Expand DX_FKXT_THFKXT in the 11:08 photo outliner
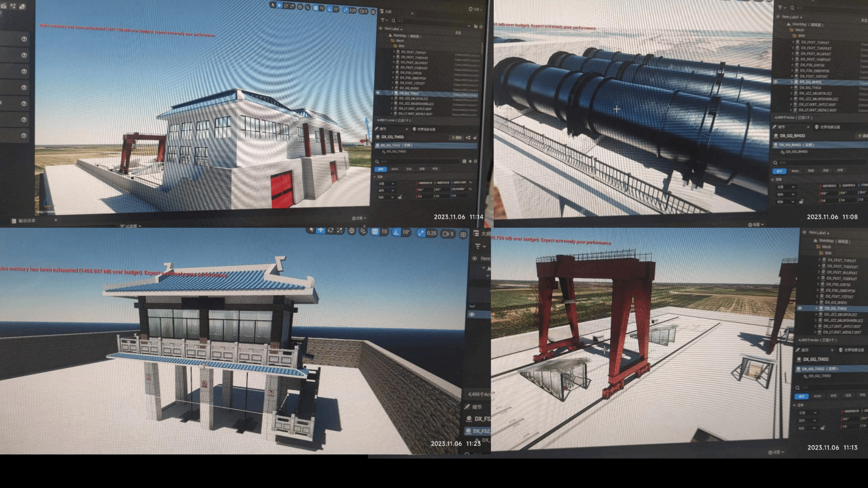The image size is (868, 488). coord(793,42)
